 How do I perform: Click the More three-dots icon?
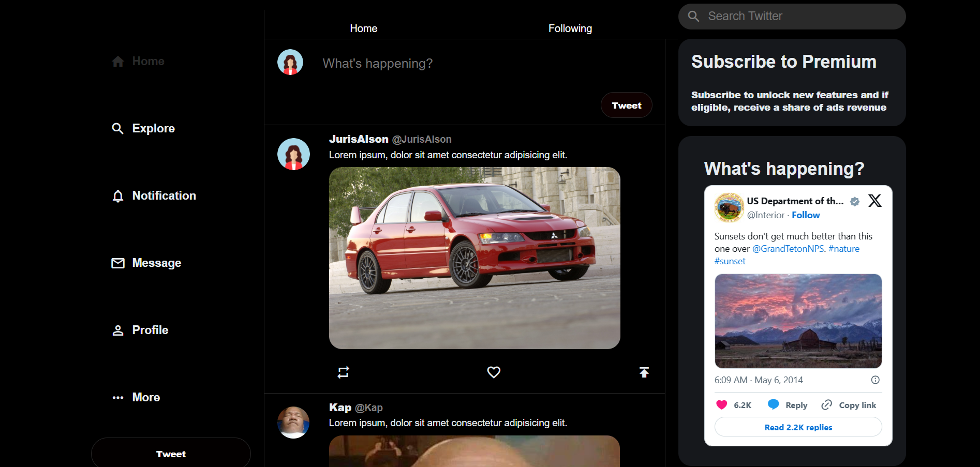(x=118, y=398)
